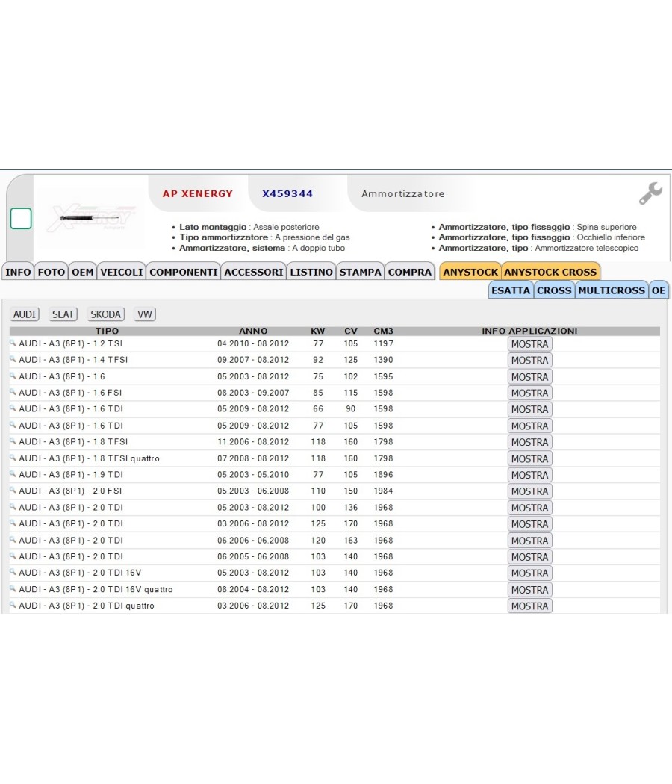The width and height of the screenshot is (672, 784).
Task: Click displacement value 1896
Action: click(x=384, y=474)
